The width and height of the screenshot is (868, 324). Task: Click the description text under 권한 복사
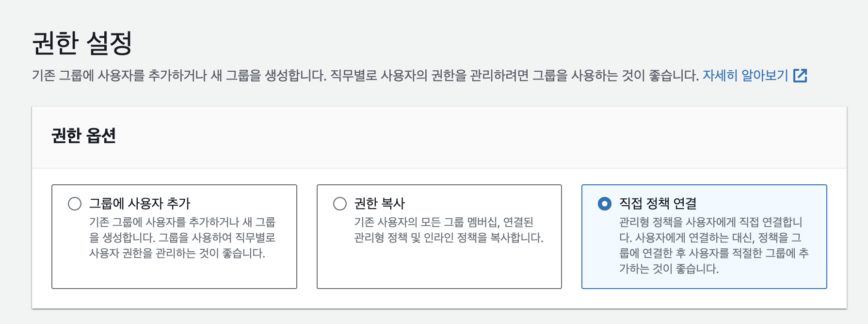pyautogui.click(x=449, y=230)
